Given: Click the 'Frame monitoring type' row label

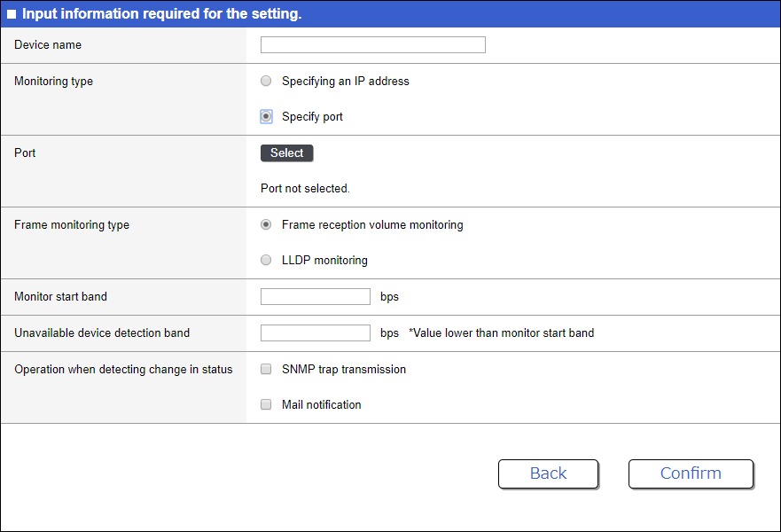Looking at the screenshot, I should coord(72,225).
